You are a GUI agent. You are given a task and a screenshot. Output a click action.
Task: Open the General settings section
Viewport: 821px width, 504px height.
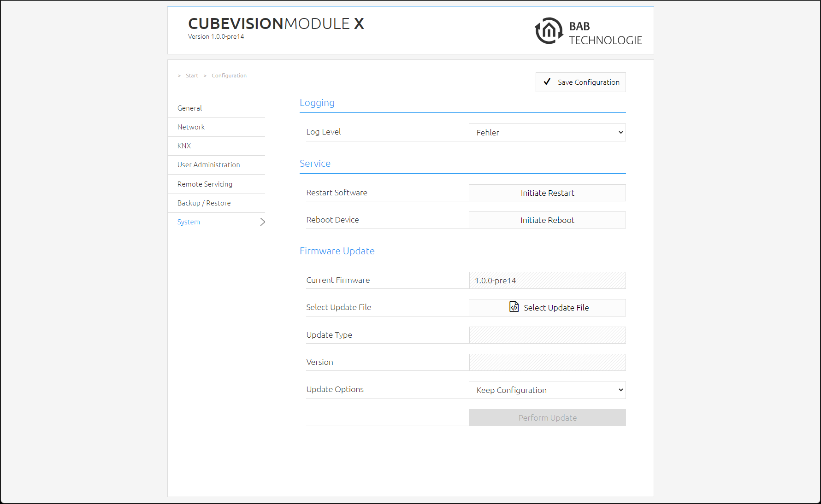216,108
